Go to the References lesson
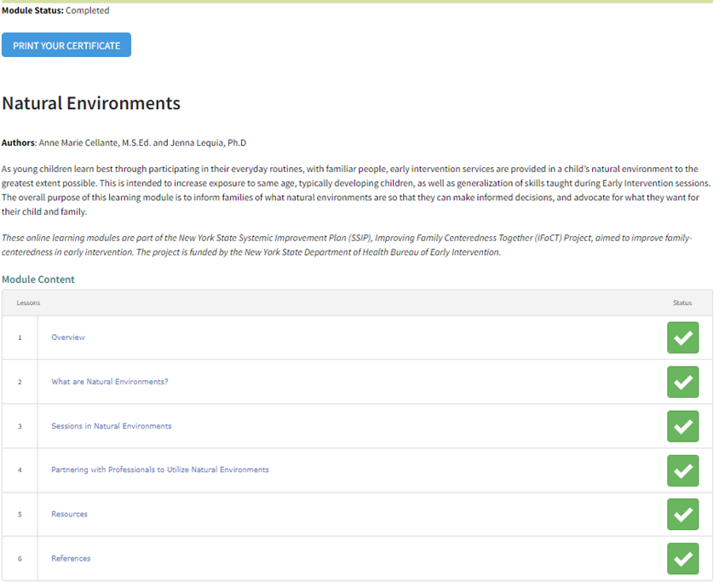 coord(71,558)
